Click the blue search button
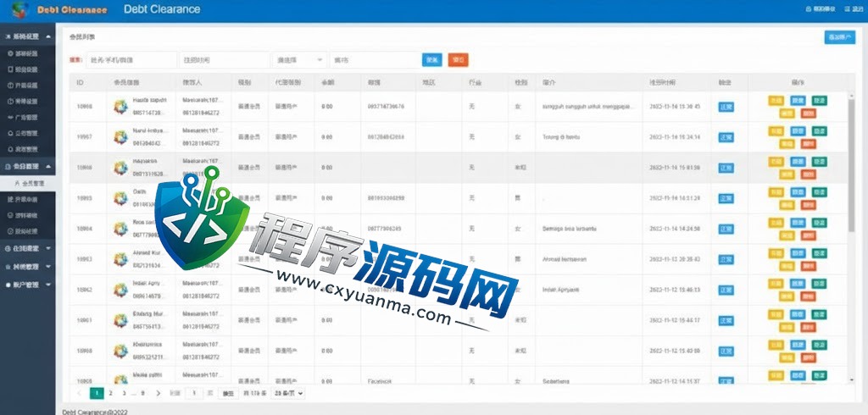 [x=431, y=60]
